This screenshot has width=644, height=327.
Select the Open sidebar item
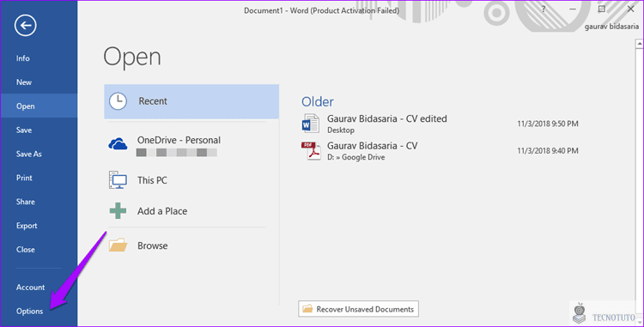[x=39, y=106]
